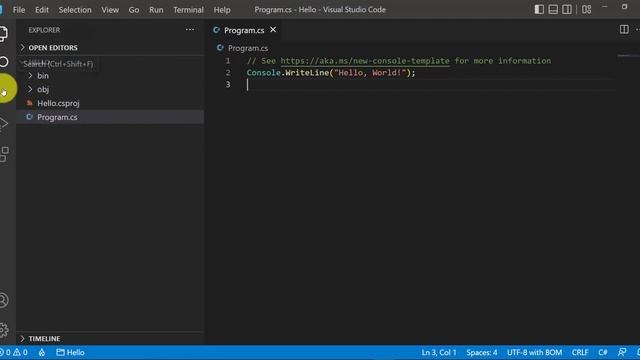Open the Manage gear settings
The width and height of the screenshot is (640, 360).
click(x=4, y=330)
